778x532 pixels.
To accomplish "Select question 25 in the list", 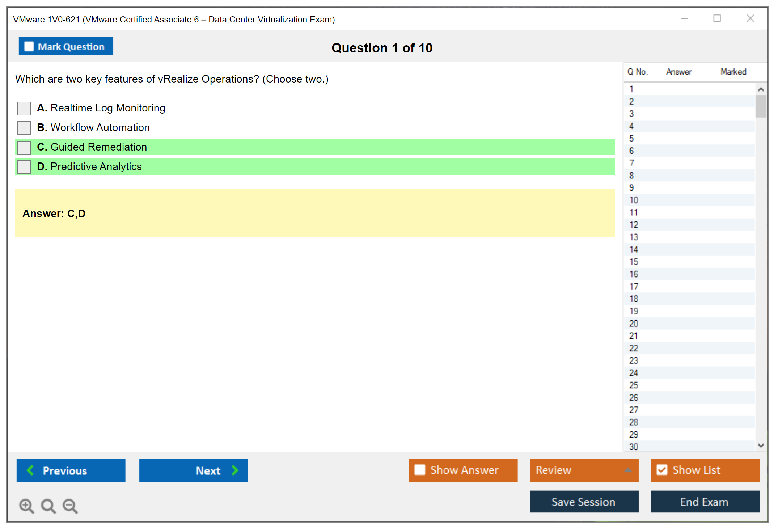I will (634, 385).
